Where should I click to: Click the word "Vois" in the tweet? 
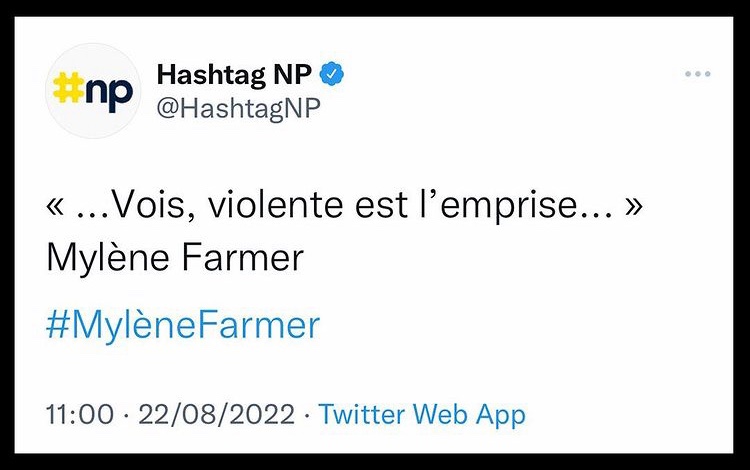click(x=144, y=207)
